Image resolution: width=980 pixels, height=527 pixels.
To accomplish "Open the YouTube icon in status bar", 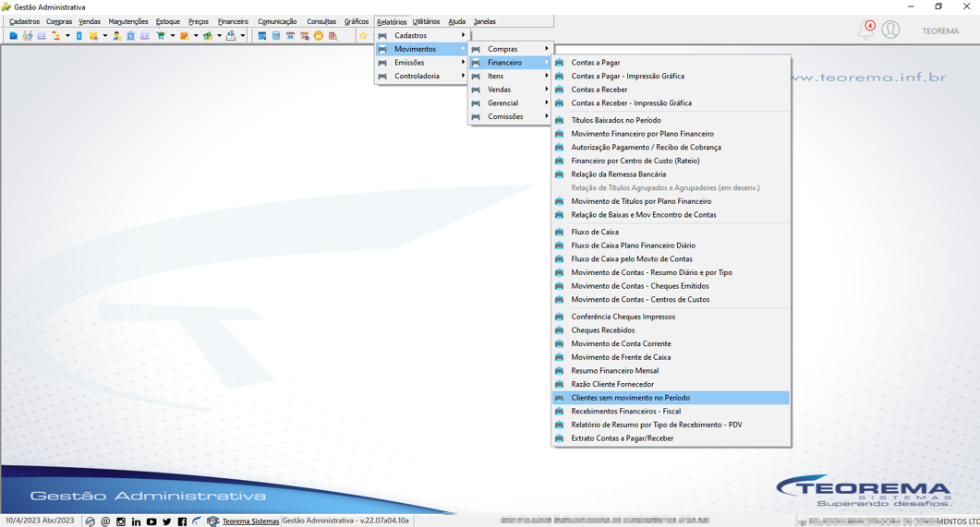I will coord(151,521).
